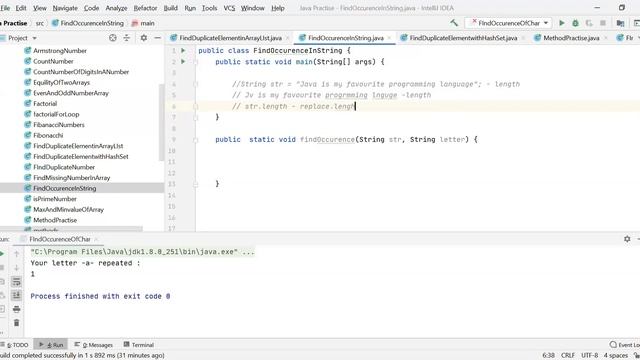Toggle soft-wrap in Run console
640x360 pixels.
(x=16, y=282)
